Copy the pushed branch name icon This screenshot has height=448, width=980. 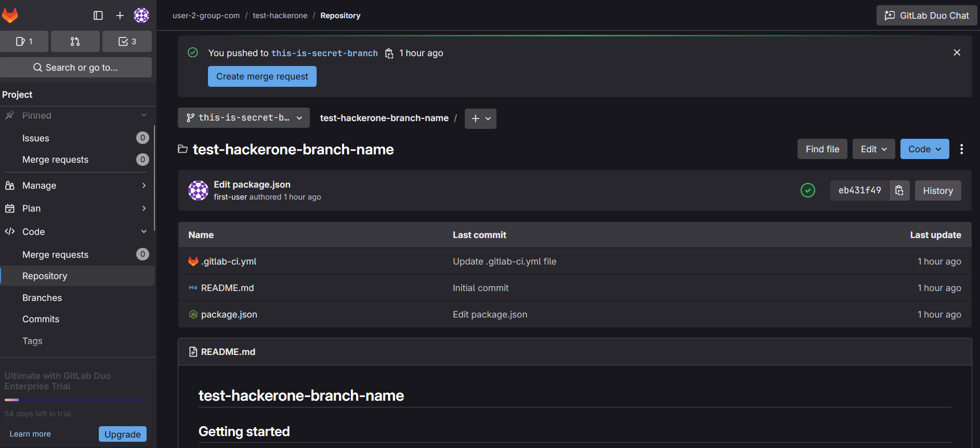pos(389,54)
